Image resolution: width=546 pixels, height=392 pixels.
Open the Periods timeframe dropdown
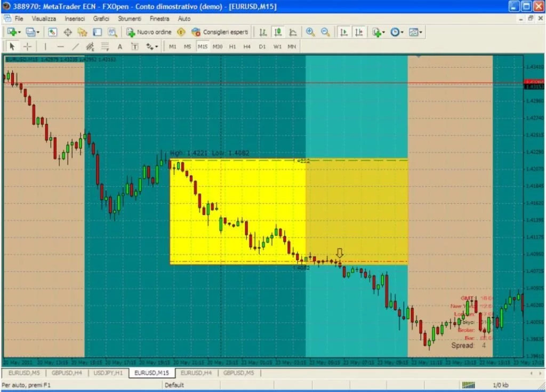coord(395,31)
